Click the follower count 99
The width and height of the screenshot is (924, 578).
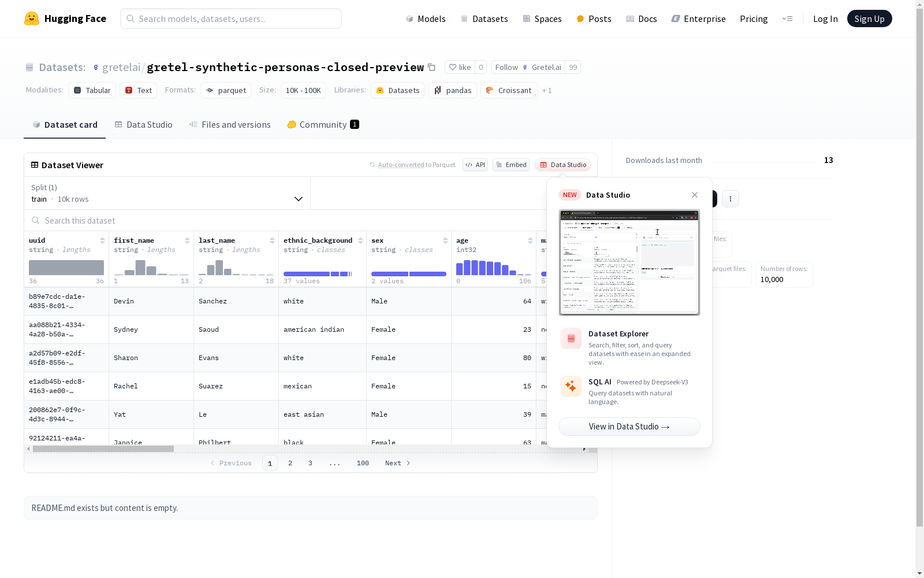[x=573, y=67]
